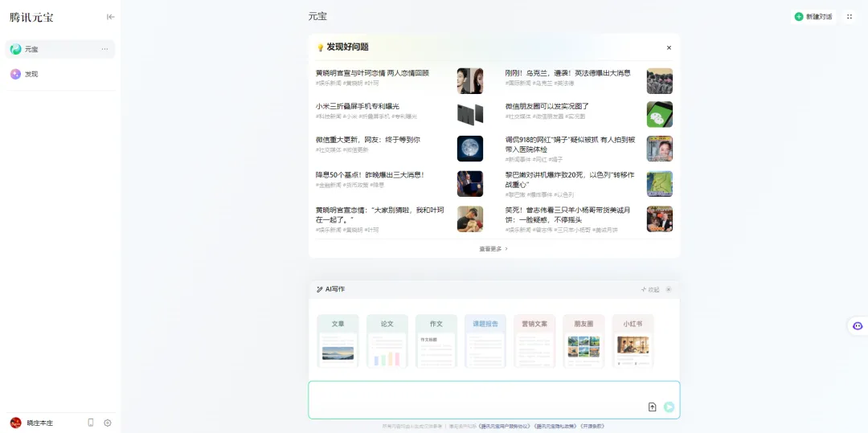
Task: Open the 腾讯元宝用户服务协议 link
Action: tap(503, 427)
